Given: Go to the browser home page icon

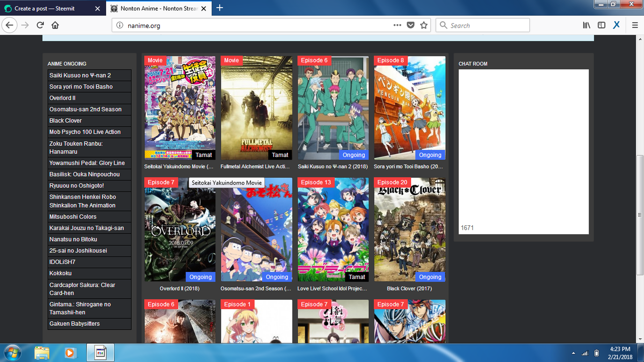Looking at the screenshot, I should pyautogui.click(x=55, y=25).
